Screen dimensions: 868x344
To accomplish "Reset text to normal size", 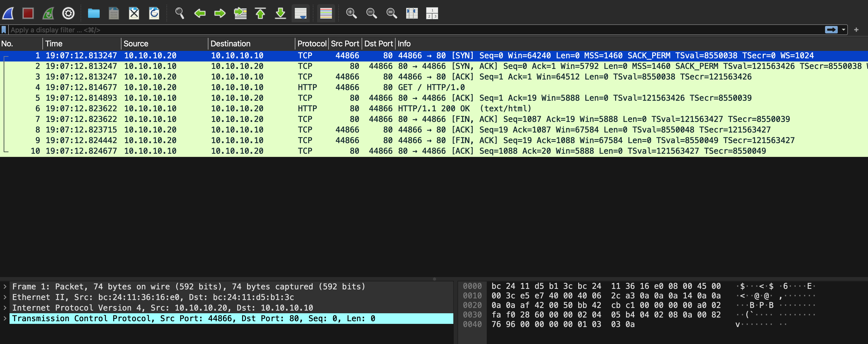I will [392, 14].
